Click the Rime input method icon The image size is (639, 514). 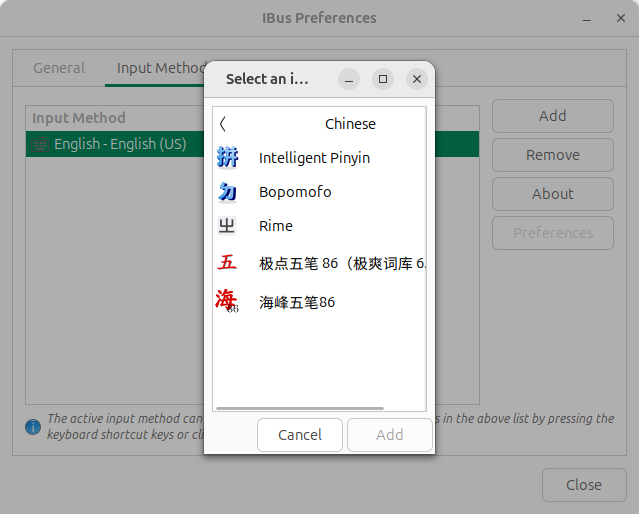click(227, 225)
